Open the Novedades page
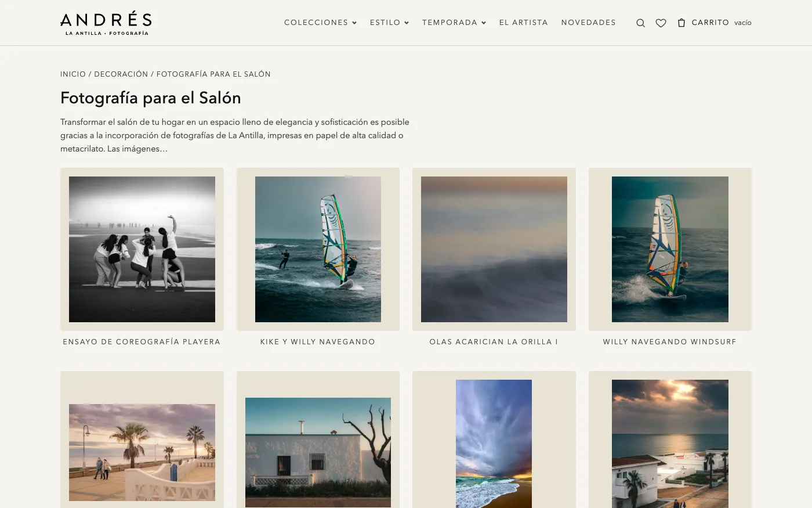 (589, 23)
